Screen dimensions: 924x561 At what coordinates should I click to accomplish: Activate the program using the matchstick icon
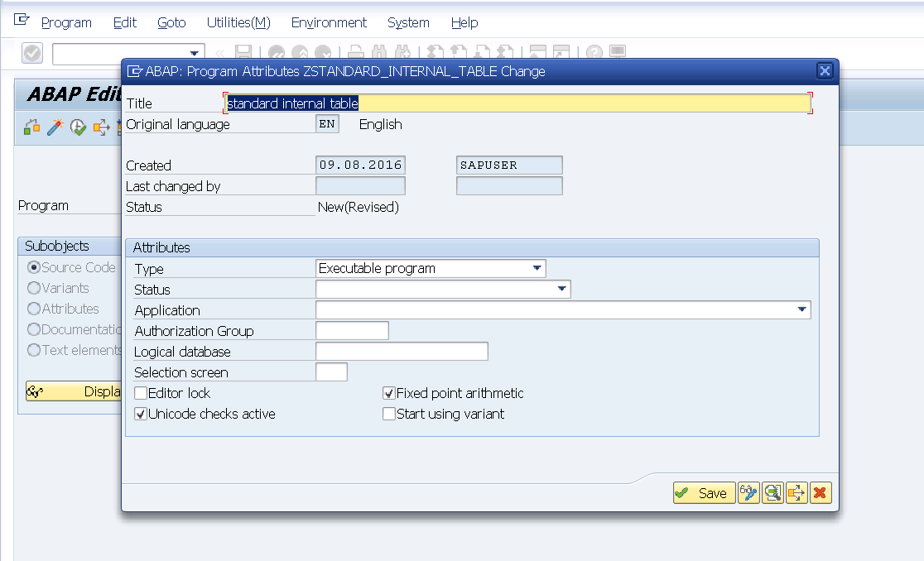click(55, 127)
